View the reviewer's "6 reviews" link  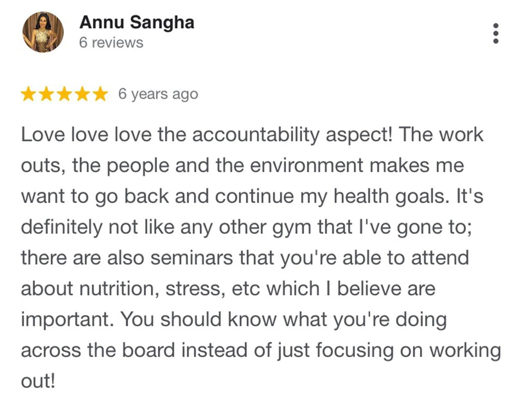[111, 43]
